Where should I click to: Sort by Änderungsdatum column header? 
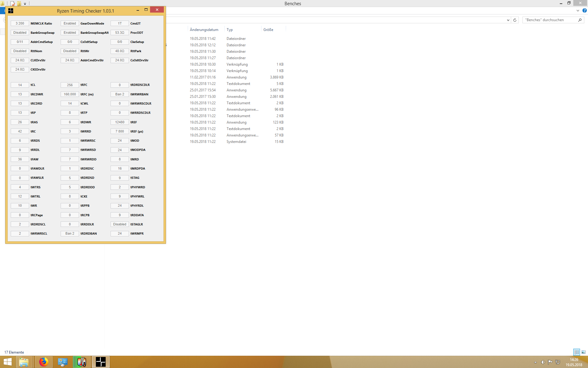click(x=204, y=30)
